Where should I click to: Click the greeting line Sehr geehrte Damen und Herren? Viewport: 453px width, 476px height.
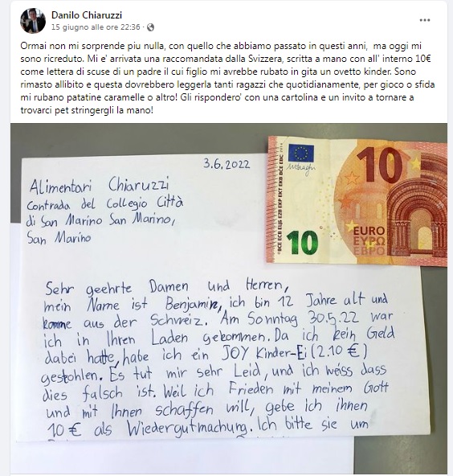tap(166, 288)
